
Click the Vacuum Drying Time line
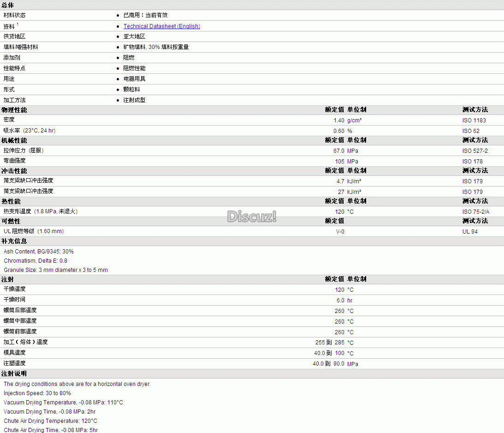click(49, 412)
